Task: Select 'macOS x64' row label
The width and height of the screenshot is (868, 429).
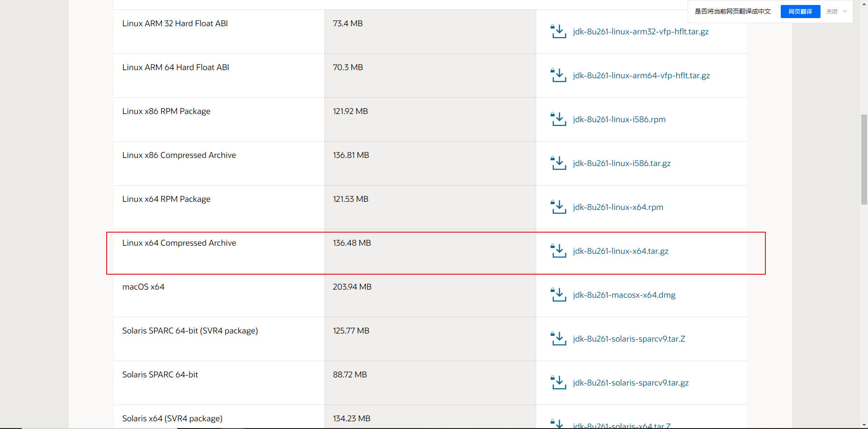Action: (x=143, y=287)
